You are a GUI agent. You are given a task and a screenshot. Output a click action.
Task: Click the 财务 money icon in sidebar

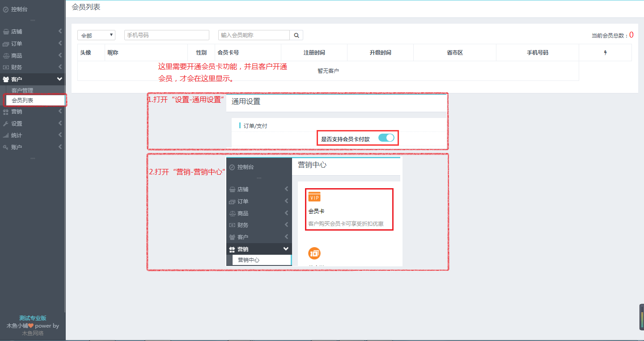pyautogui.click(x=6, y=67)
